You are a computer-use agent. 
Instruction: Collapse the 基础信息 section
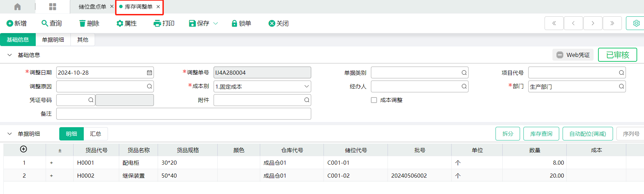[x=10, y=55]
